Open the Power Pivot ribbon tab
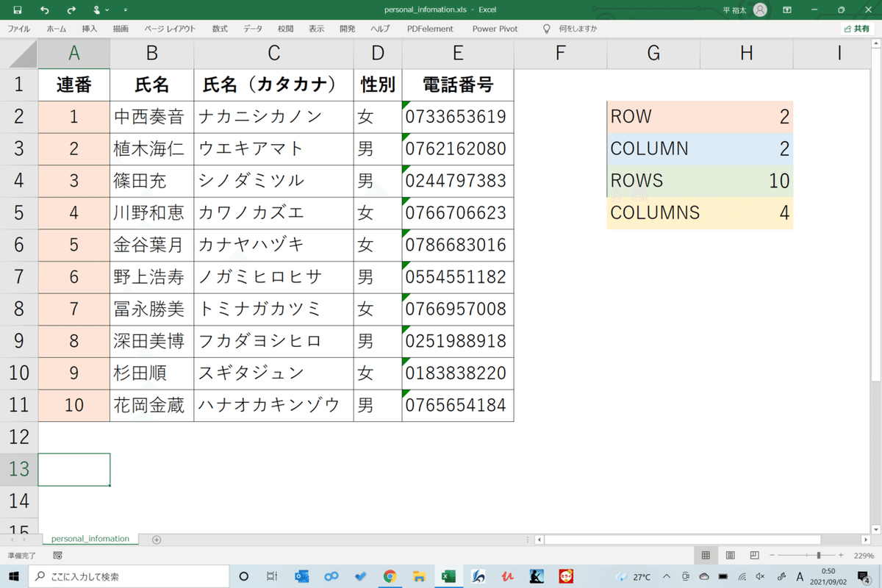Viewport: 882px width, 588px height. point(495,29)
